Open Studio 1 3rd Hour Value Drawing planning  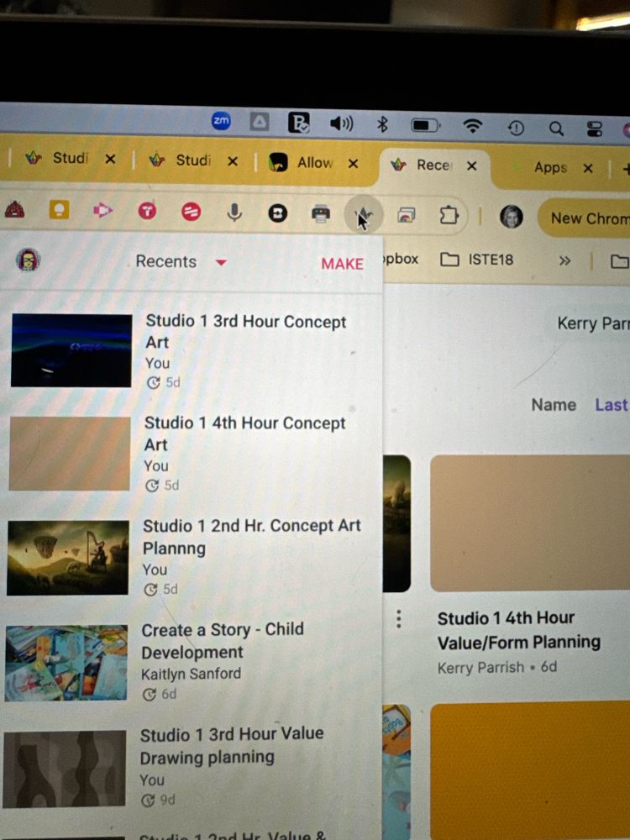tap(232, 745)
